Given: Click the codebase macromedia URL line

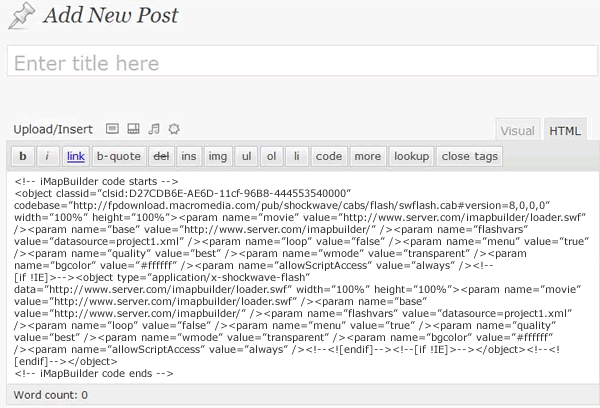Looking at the screenshot, I should pyautogui.click(x=282, y=206).
